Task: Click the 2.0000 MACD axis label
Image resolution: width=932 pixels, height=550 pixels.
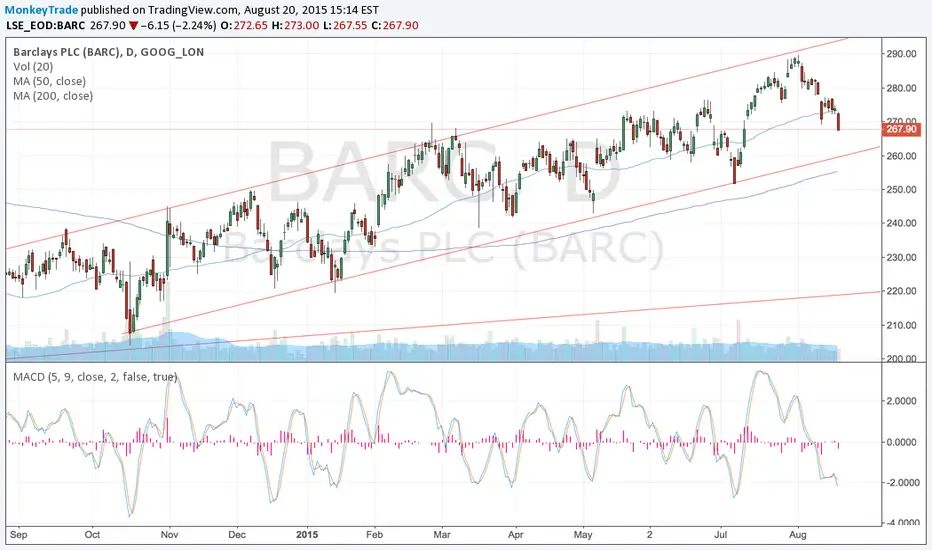Action: pos(902,401)
